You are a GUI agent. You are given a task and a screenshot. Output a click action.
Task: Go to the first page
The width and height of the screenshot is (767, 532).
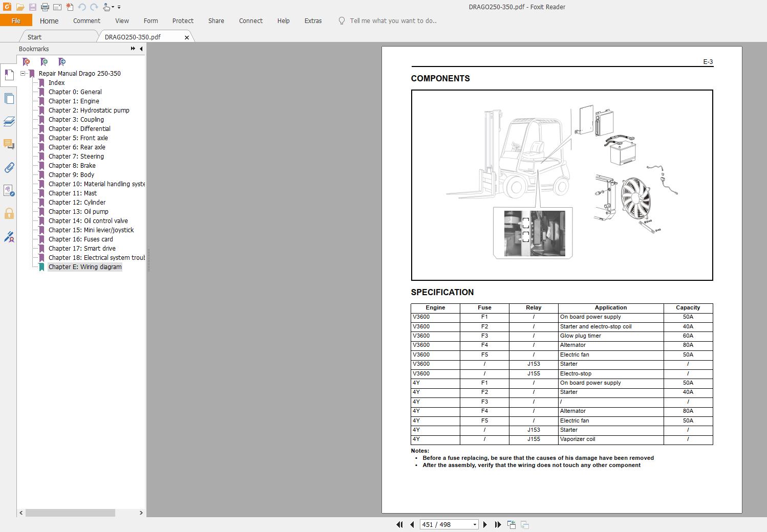click(x=399, y=524)
